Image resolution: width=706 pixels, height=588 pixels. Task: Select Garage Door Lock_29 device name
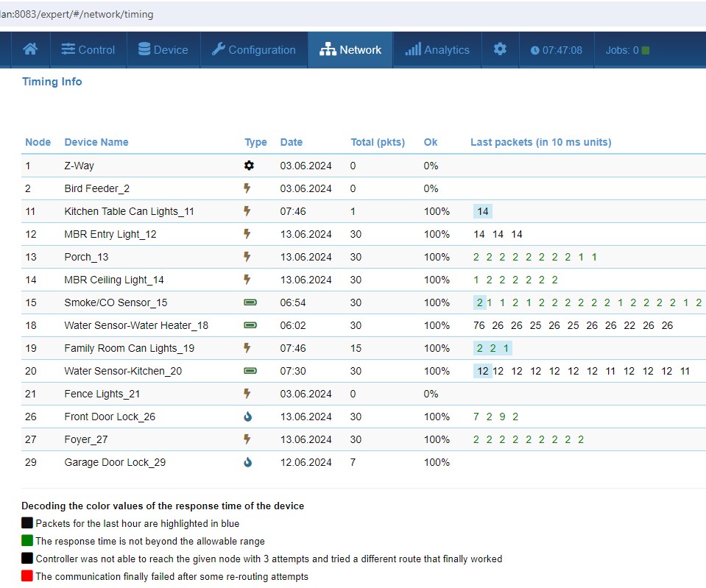(115, 462)
